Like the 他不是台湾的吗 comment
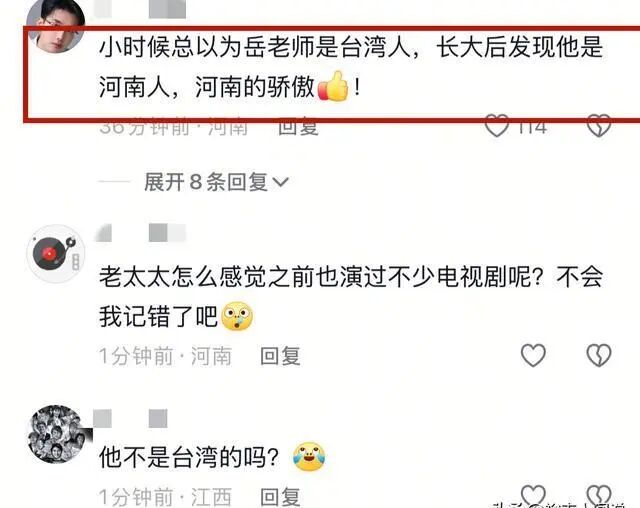Image resolution: width=640 pixels, height=508 pixels. [x=533, y=495]
